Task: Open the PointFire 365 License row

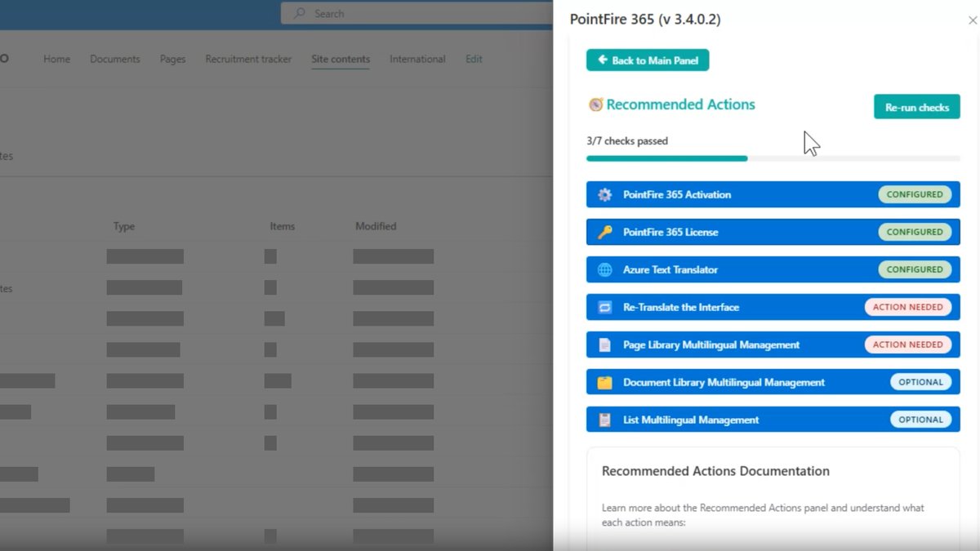Action: pos(773,233)
